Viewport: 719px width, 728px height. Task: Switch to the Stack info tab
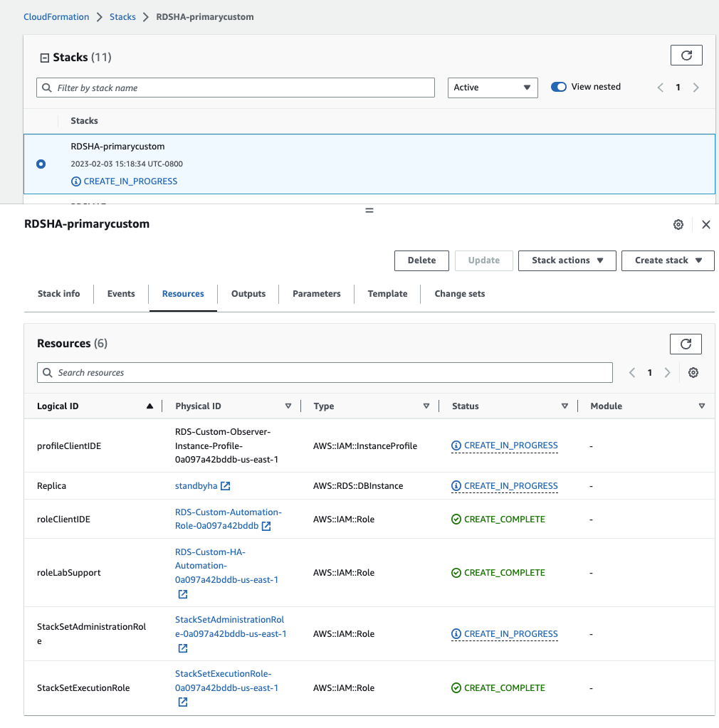[x=58, y=294]
